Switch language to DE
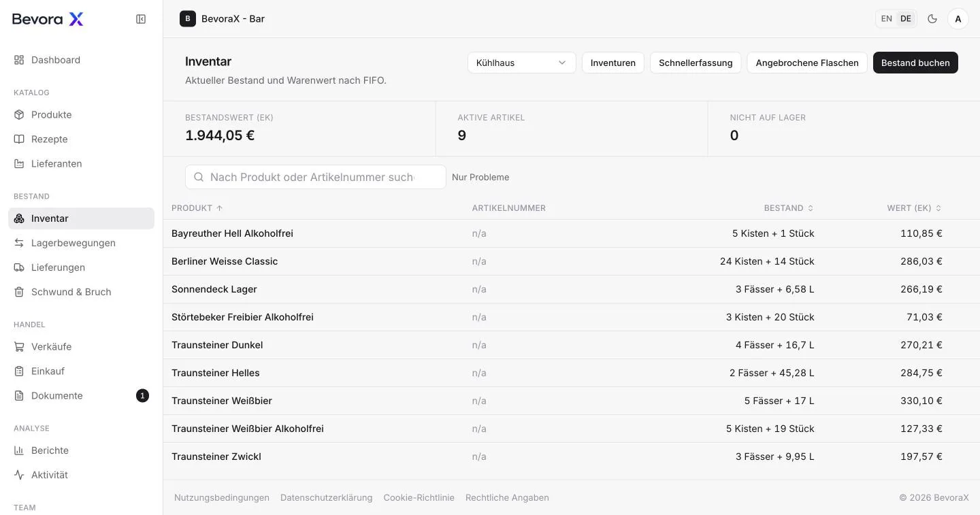This screenshot has height=515, width=980. point(906,19)
